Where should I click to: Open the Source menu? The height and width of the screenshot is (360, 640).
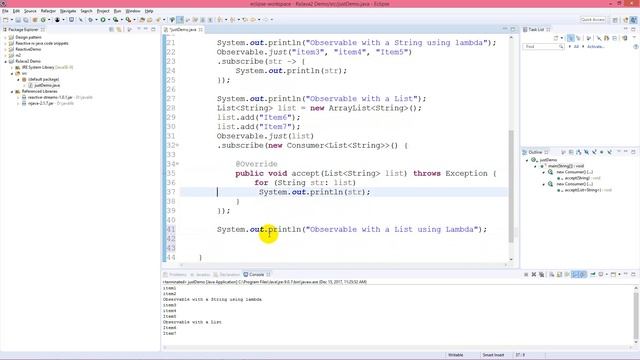30,11
